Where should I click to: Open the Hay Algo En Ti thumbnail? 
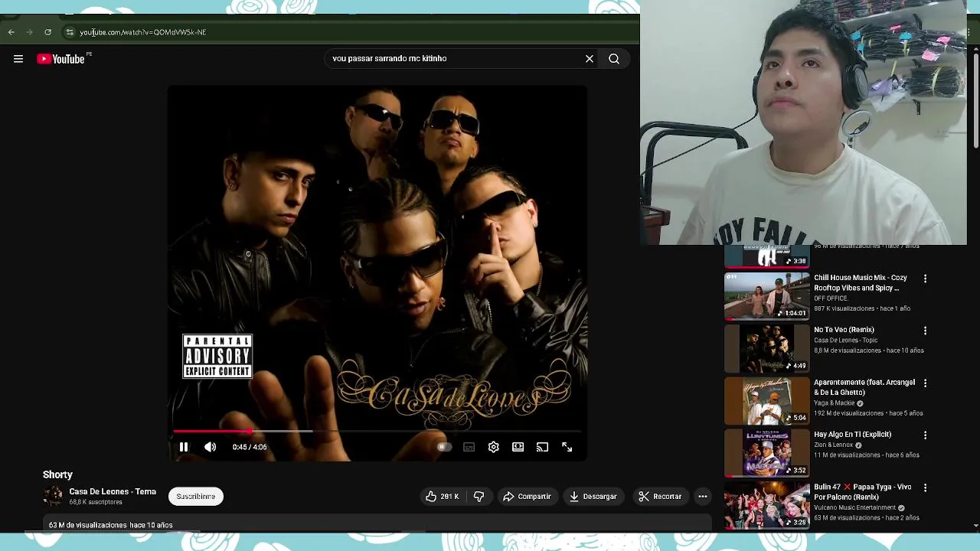point(766,452)
